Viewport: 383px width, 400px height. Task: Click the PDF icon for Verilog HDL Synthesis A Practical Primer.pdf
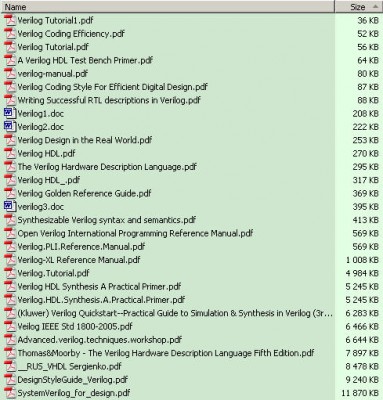(x=10, y=286)
